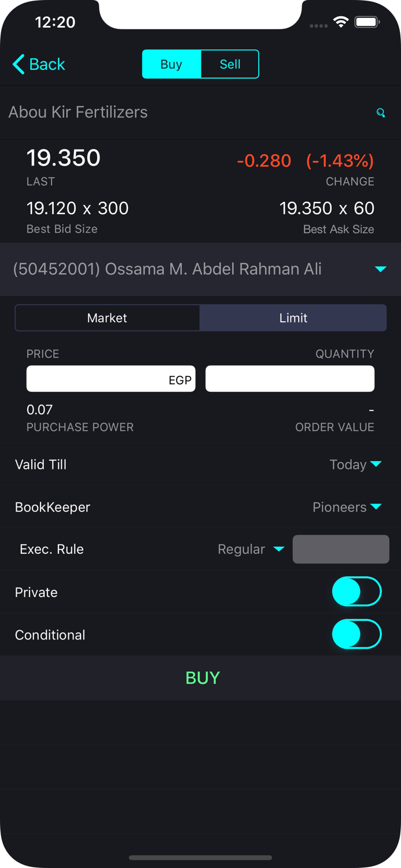Screen dimensions: 401x868
Task: Switch to Market order type
Action: pyautogui.click(x=107, y=318)
